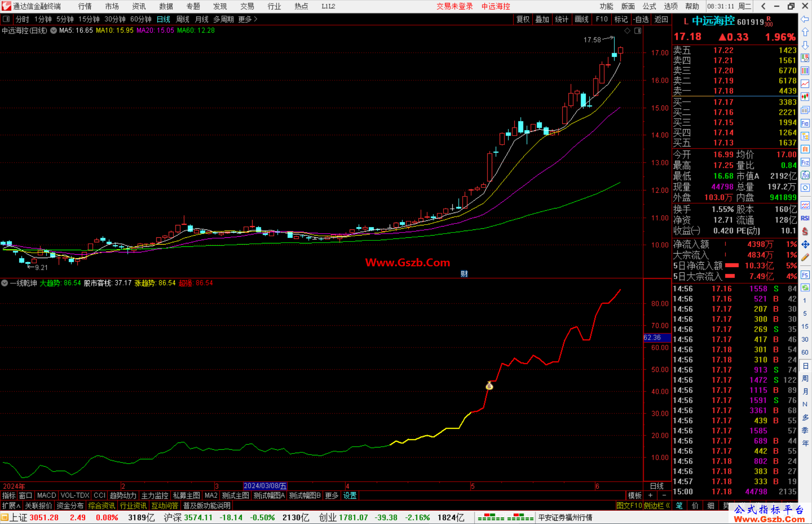Click the minus zoom-out button below the chart
812x524 pixels.
point(664,495)
